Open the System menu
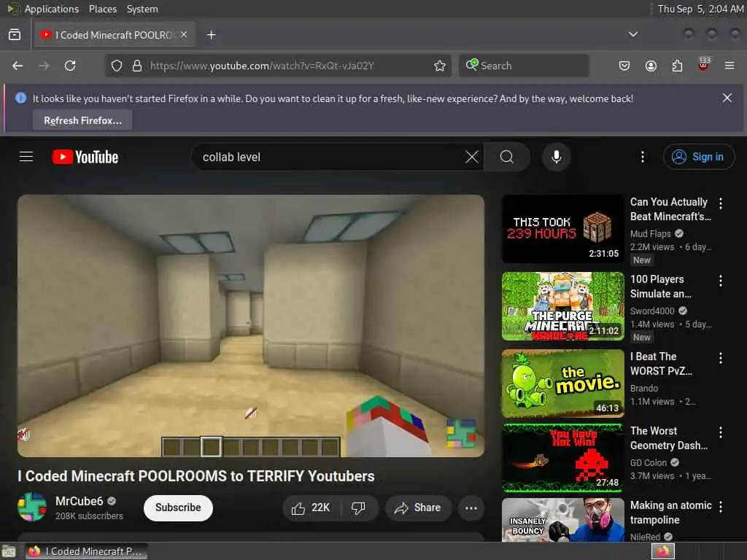Screen dimensions: 747x560 tap(142, 9)
